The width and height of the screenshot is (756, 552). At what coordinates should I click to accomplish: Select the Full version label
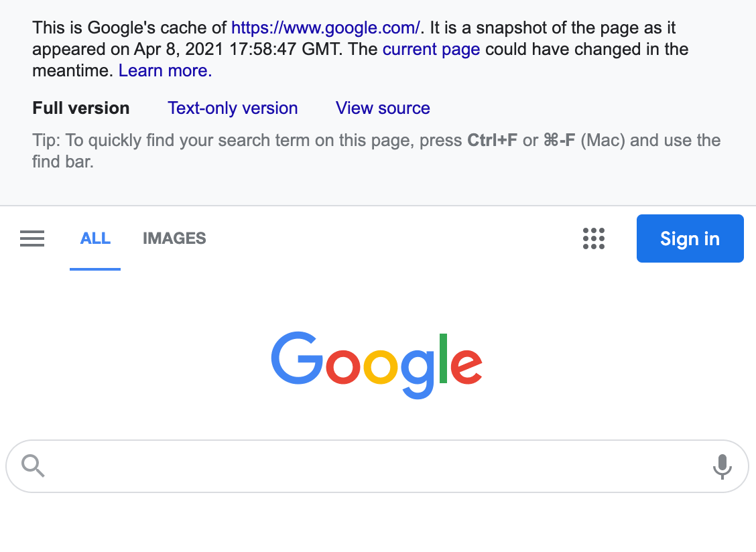(81, 108)
